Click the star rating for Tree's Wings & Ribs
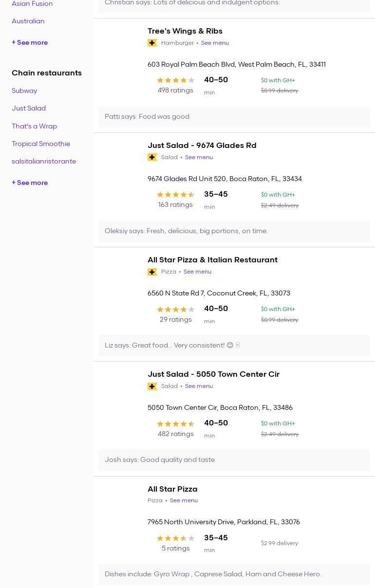This screenshot has width=375, height=588. 175,80
